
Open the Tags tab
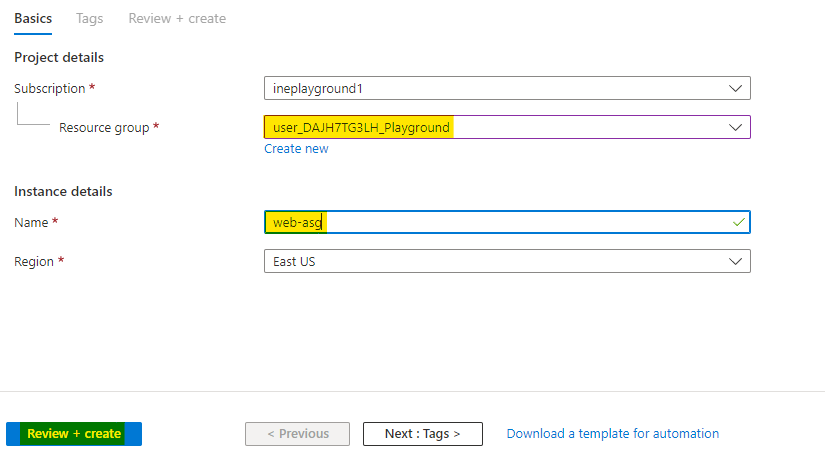[x=89, y=18]
